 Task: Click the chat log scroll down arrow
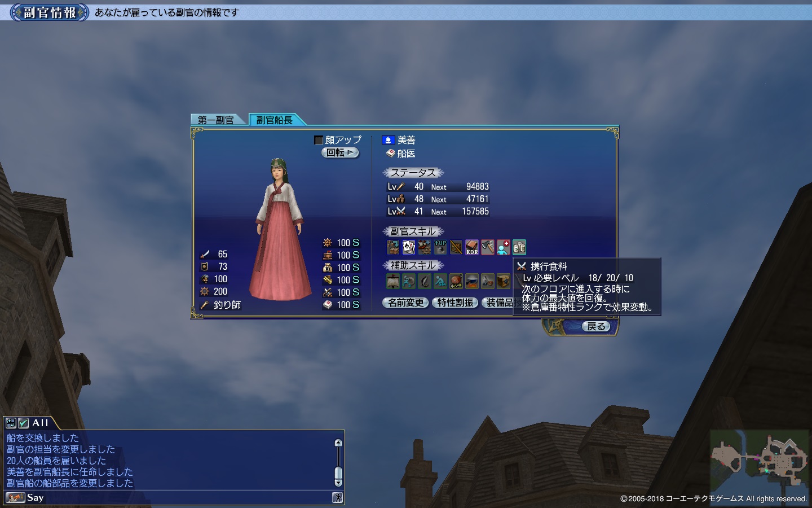point(338,483)
